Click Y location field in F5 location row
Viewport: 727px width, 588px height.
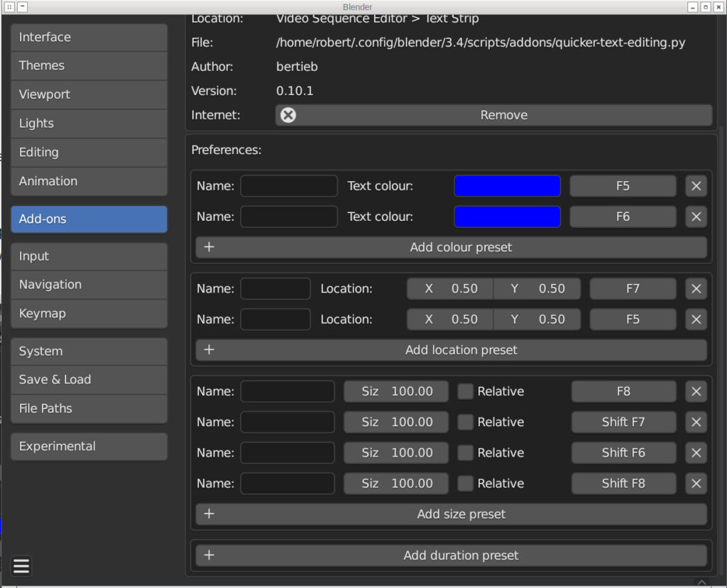point(537,320)
